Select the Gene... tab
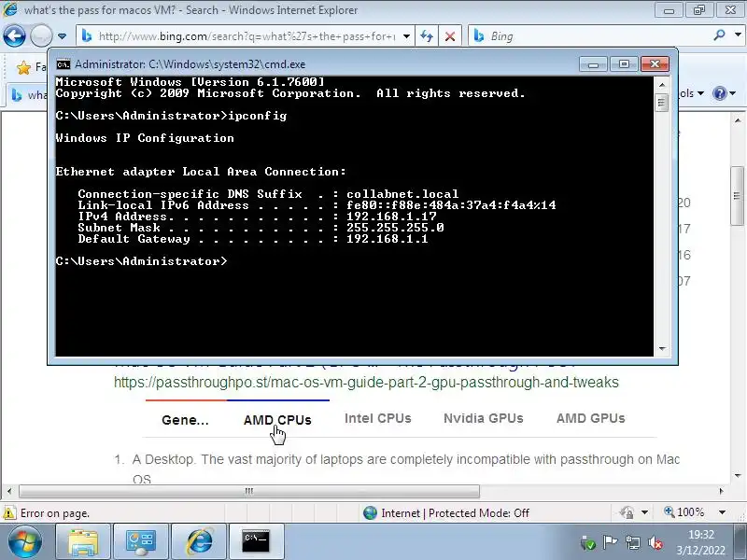This screenshot has height=560, width=747. click(185, 420)
